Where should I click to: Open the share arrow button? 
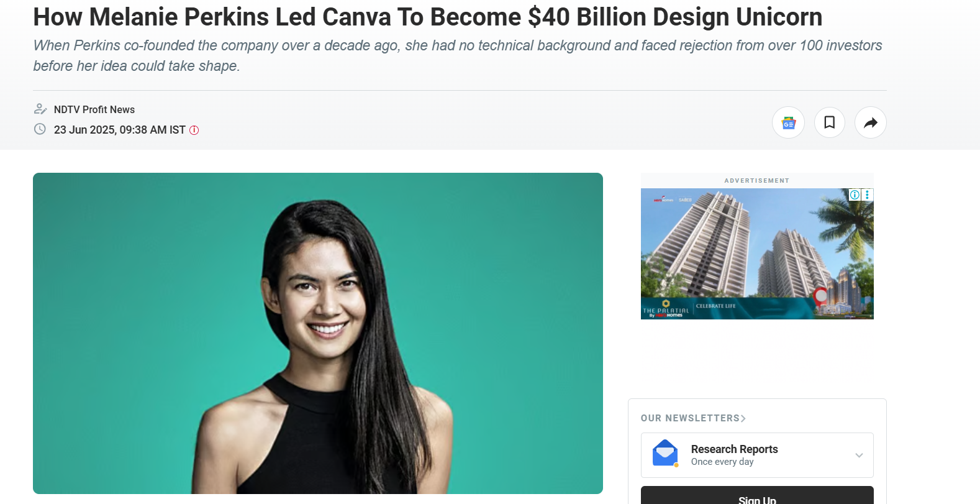(870, 122)
